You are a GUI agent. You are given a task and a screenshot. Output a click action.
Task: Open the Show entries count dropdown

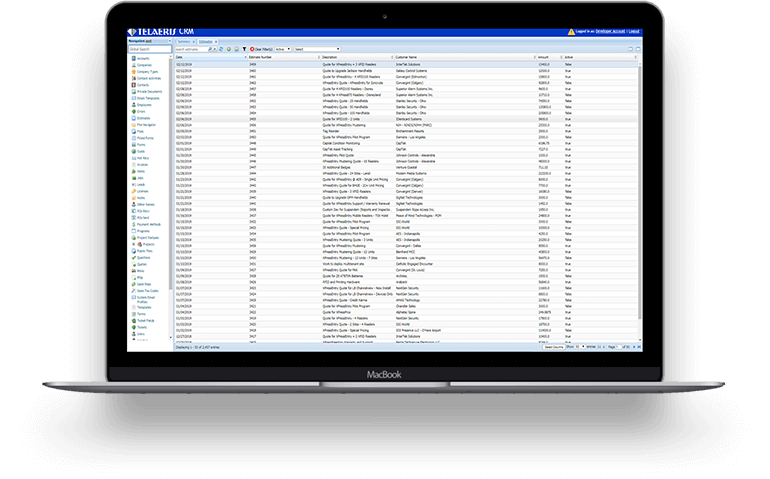click(580, 347)
